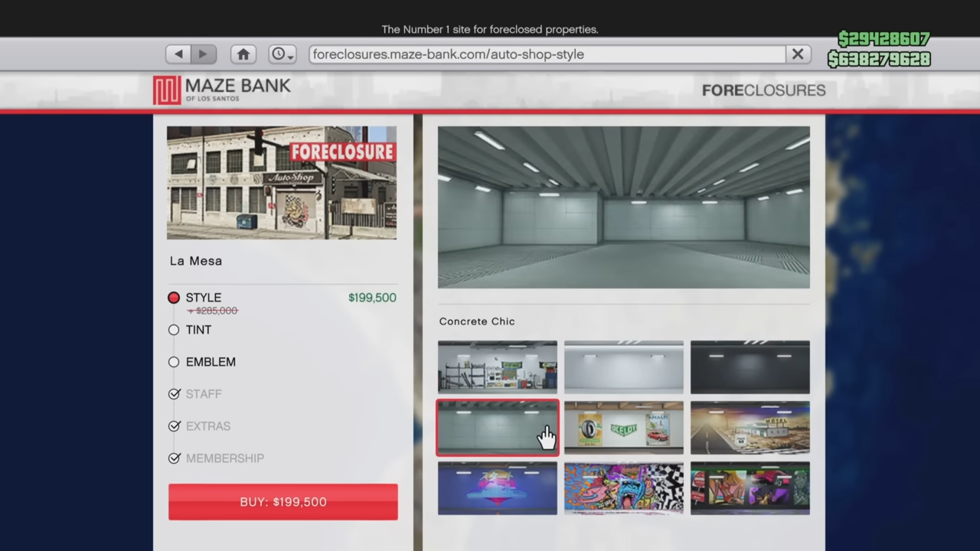Click the La Mesa Auto Shop foreclosure photo
The width and height of the screenshot is (980, 551).
[x=282, y=183]
